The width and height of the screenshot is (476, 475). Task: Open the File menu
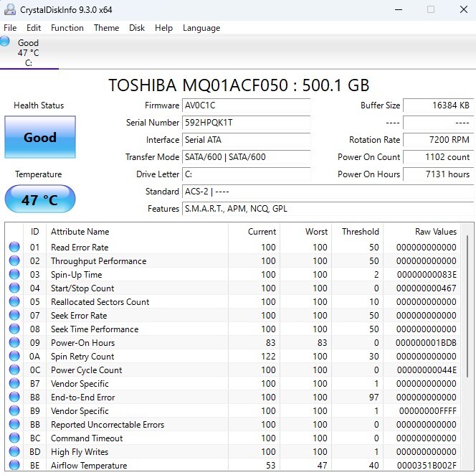click(x=10, y=28)
